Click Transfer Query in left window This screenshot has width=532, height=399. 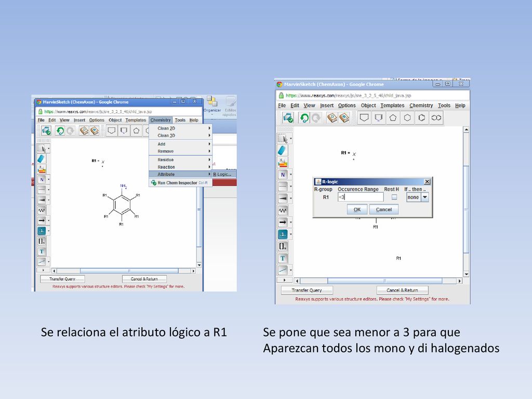tap(62, 279)
